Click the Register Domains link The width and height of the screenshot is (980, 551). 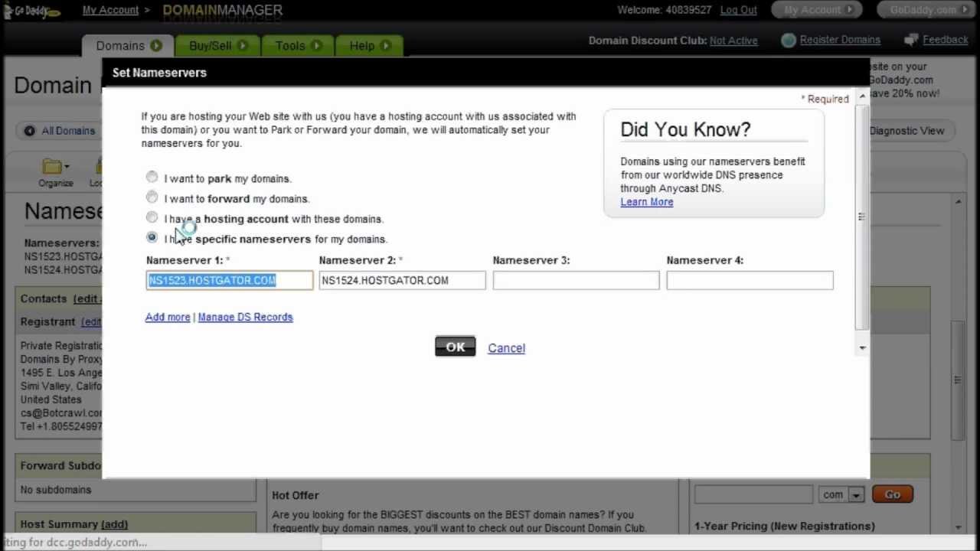pyautogui.click(x=840, y=40)
